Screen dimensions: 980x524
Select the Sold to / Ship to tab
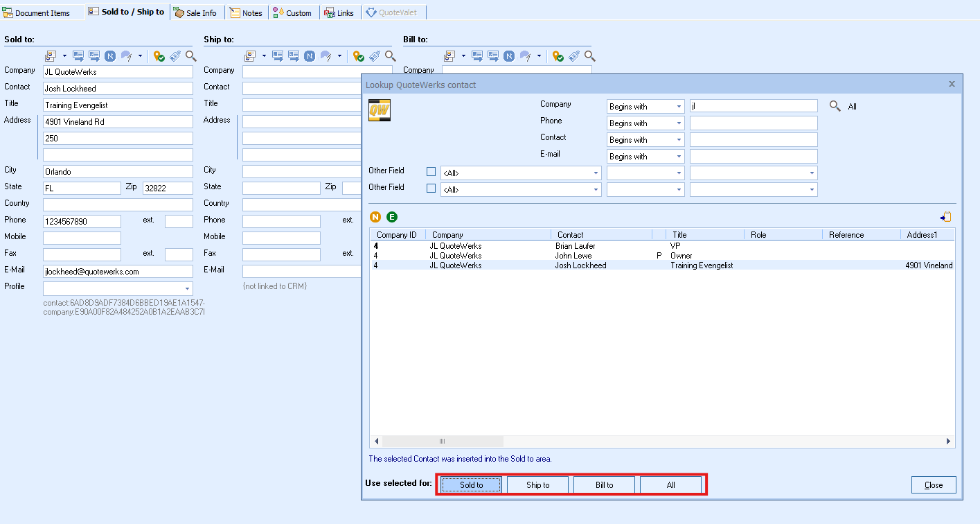click(127, 12)
